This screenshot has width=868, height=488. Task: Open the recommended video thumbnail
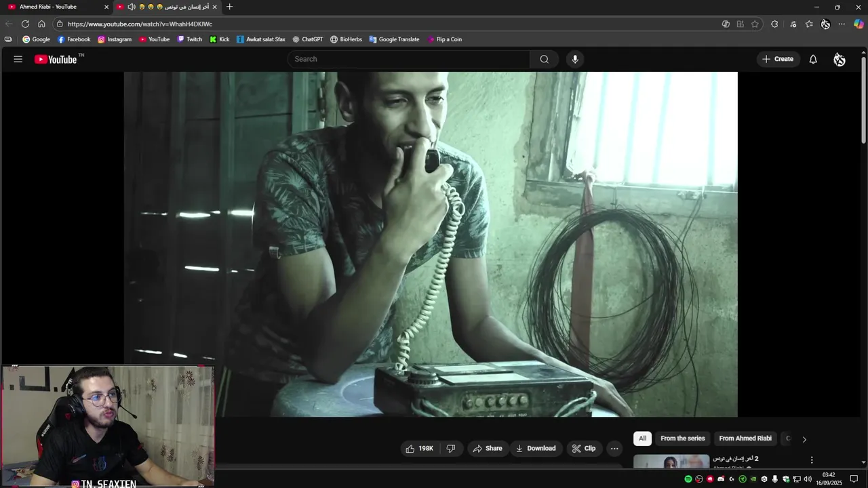(x=671, y=462)
